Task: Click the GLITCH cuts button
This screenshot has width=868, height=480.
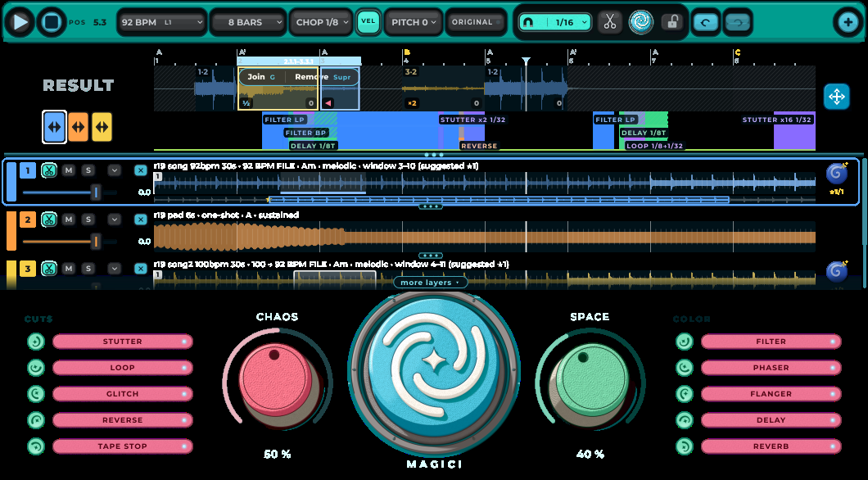Action: pos(122,394)
